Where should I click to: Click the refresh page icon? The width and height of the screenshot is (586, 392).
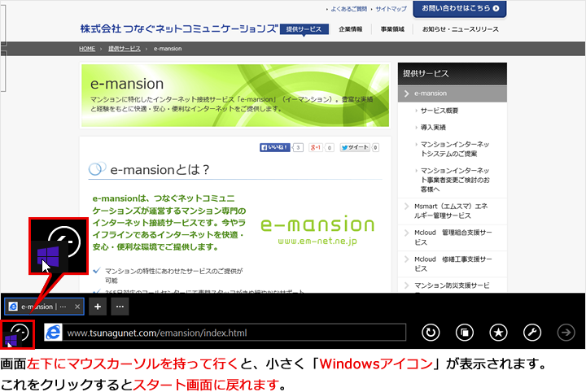(x=431, y=333)
